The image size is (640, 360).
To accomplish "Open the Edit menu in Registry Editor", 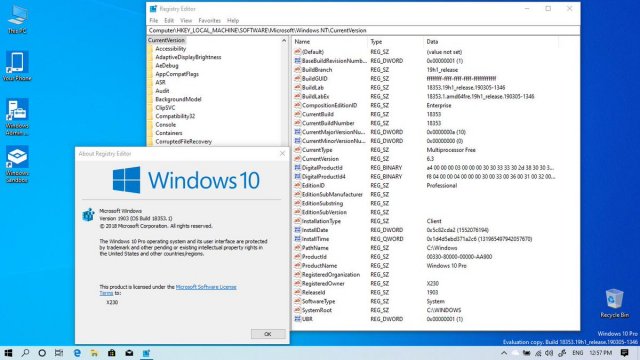I will pyautogui.click(x=169, y=20).
